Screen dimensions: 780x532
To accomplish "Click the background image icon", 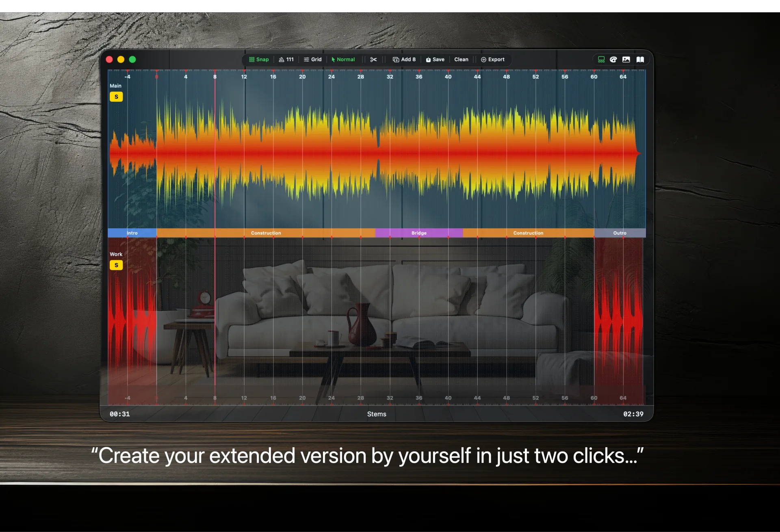I will click(x=626, y=59).
